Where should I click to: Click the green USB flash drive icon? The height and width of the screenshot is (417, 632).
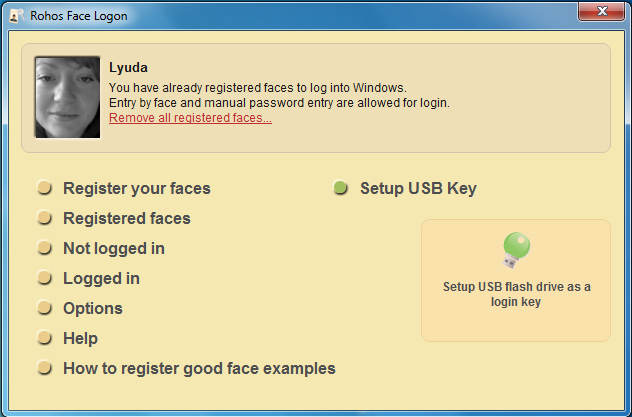click(x=516, y=250)
